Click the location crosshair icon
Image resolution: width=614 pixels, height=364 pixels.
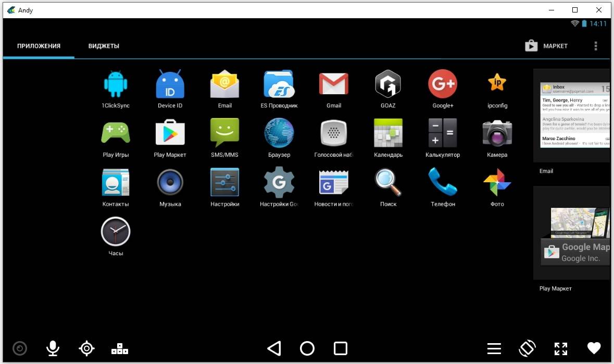pos(86,348)
